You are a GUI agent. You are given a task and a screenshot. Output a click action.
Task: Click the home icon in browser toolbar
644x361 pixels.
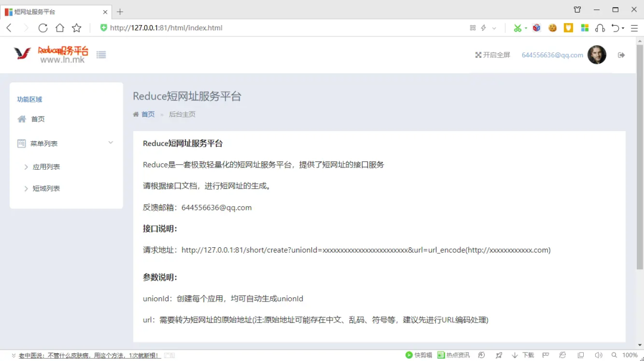point(60,28)
